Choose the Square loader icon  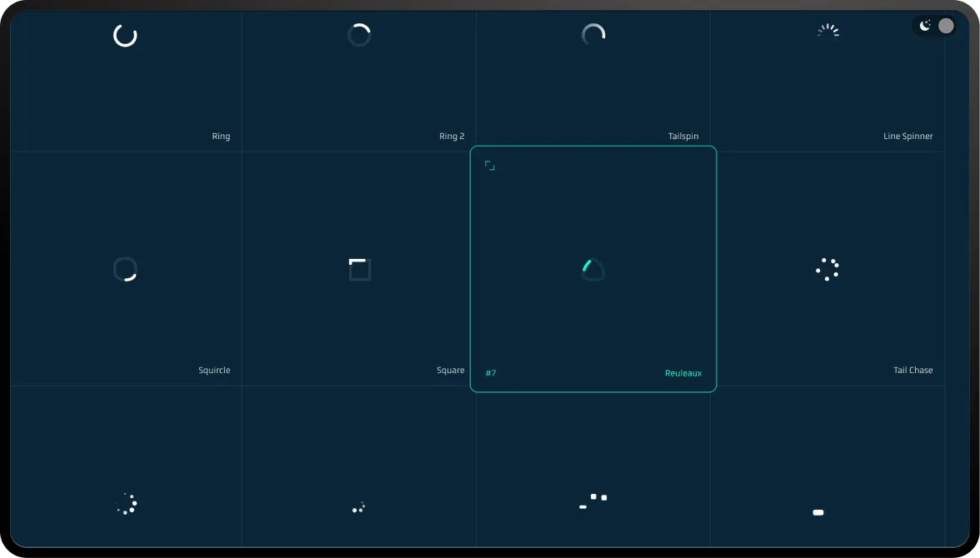point(359,269)
